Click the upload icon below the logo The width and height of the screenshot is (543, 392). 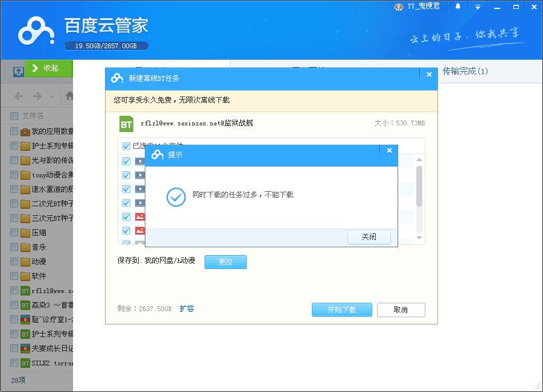point(19,72)
